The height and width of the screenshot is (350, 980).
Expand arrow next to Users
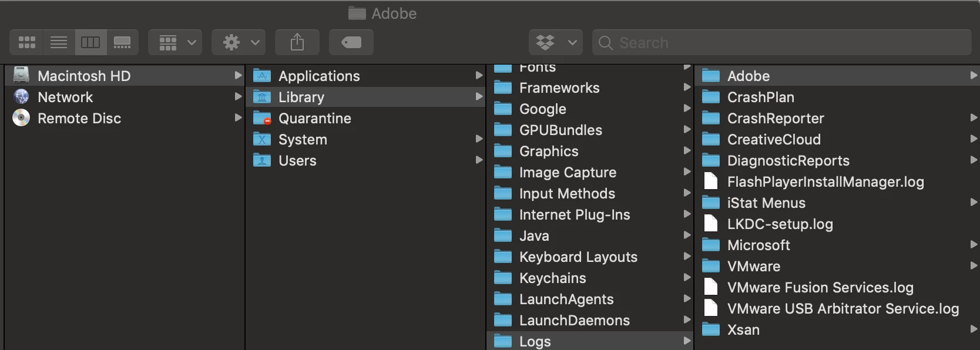479,160
